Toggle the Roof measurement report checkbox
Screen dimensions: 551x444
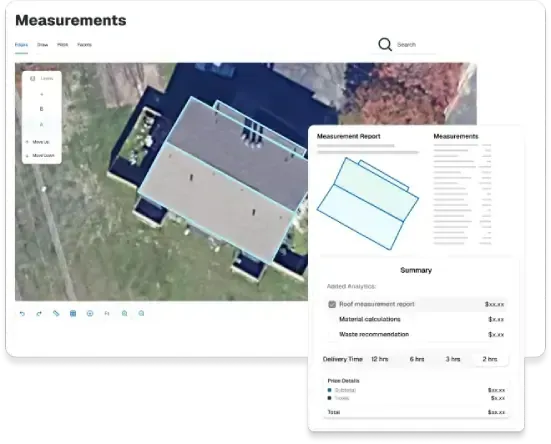coord(332,304)
